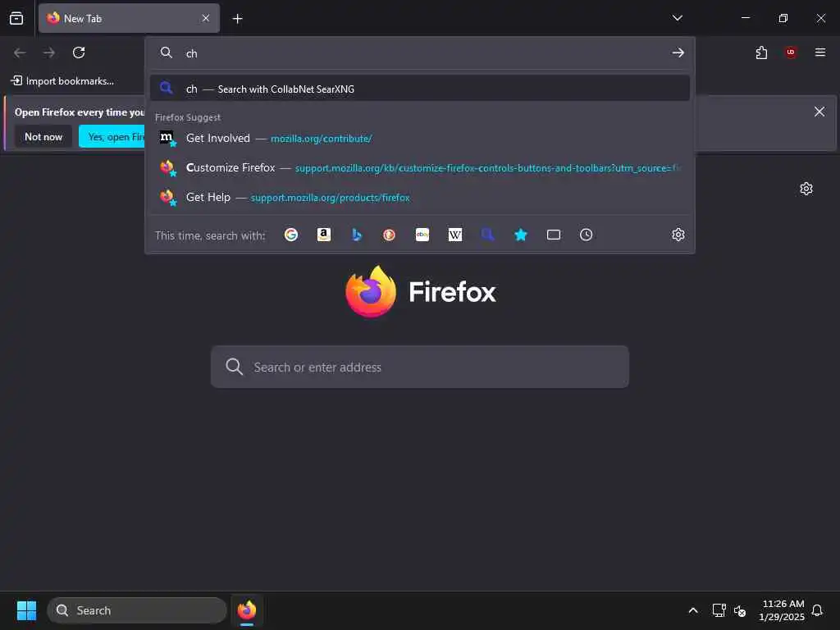Viewport: 840px width, 630px height.
Task: Click the Firefox taskbar icon
Action: (x=246, y=610)
